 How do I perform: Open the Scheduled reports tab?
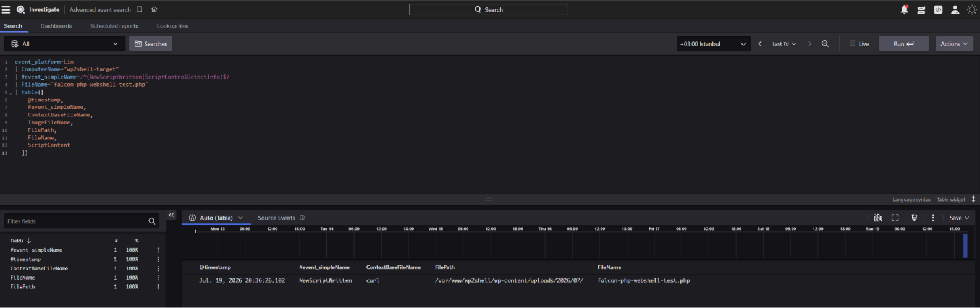coord(114,26)
